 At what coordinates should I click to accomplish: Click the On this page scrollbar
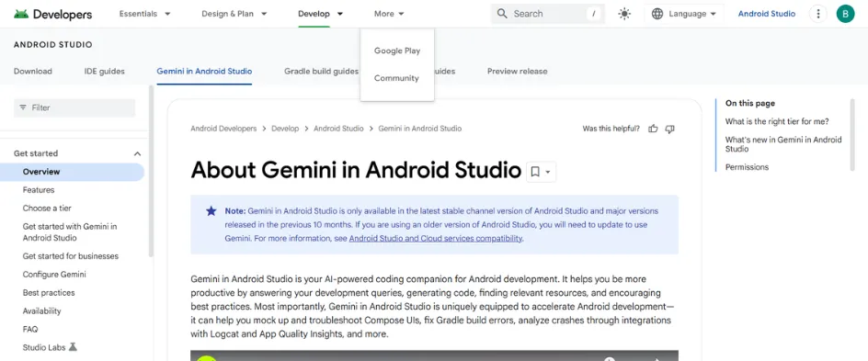[852, 135]
